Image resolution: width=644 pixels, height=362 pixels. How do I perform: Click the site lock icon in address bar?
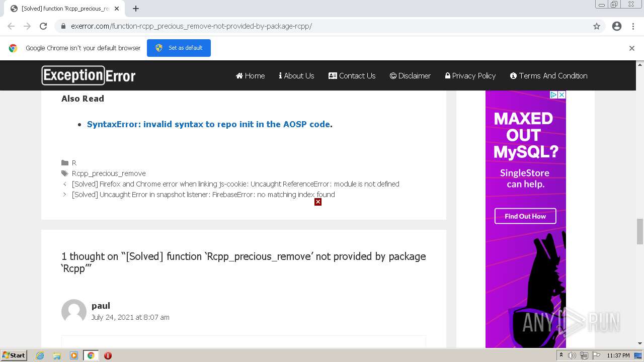click(x=63, y=26)
